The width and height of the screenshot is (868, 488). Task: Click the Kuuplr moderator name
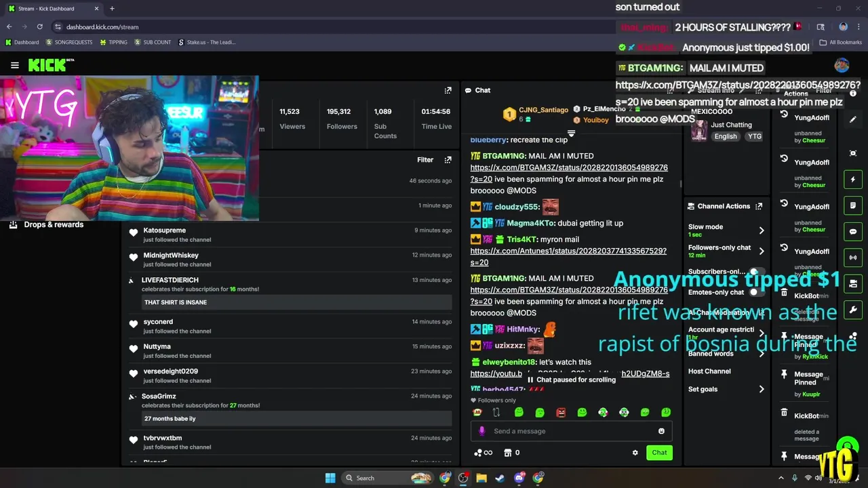pos(811,394)
